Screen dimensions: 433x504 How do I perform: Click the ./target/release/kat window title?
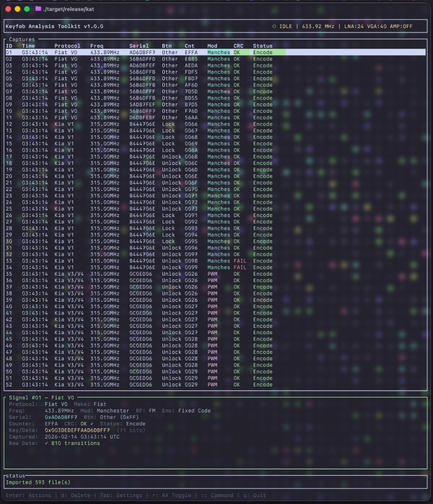pyautogui.click(x=69, y=9)
